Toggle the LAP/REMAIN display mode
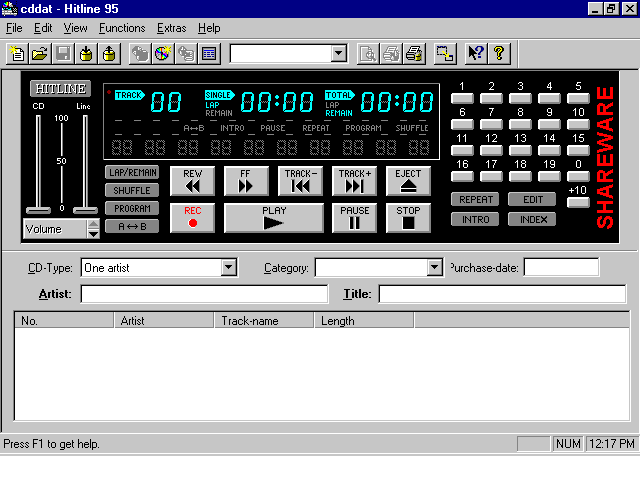 131,172
